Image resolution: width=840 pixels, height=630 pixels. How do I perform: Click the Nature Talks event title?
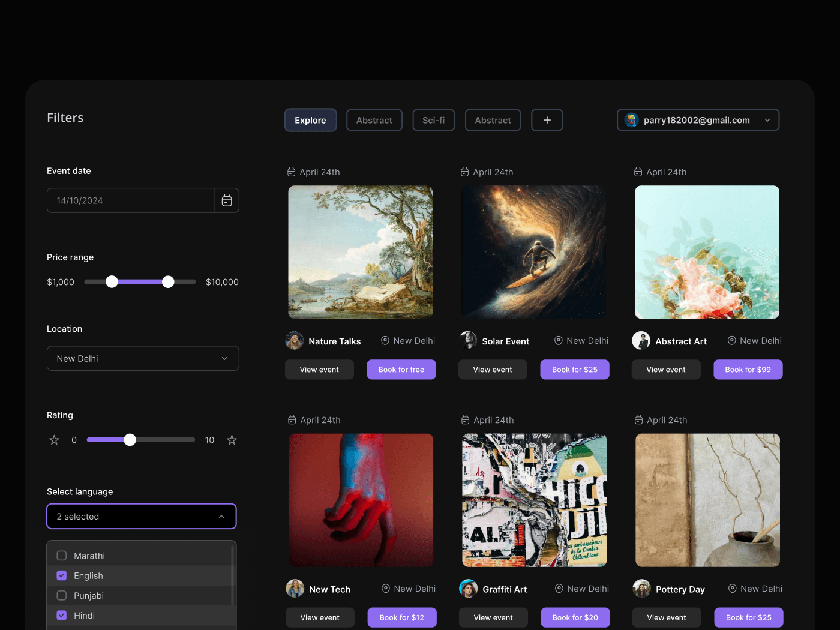click(x=335, y=341)
